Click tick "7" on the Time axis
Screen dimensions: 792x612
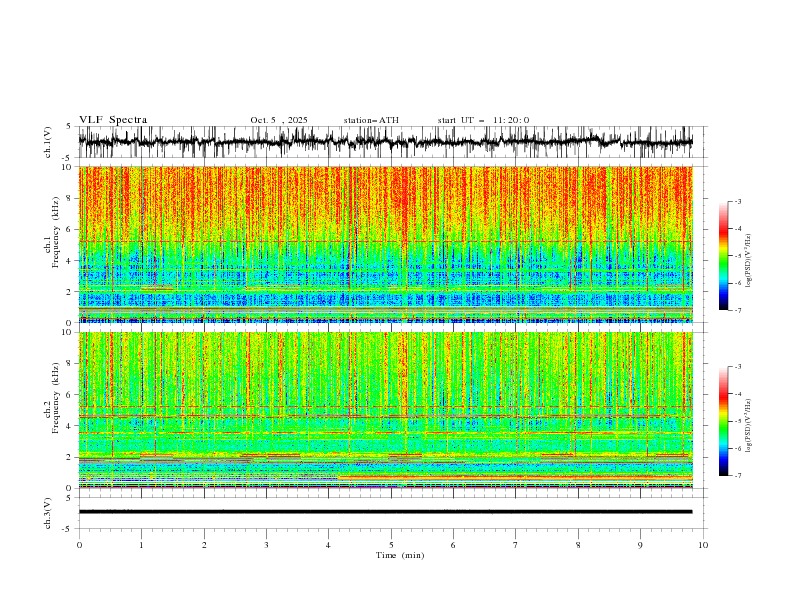click(516, 545)
